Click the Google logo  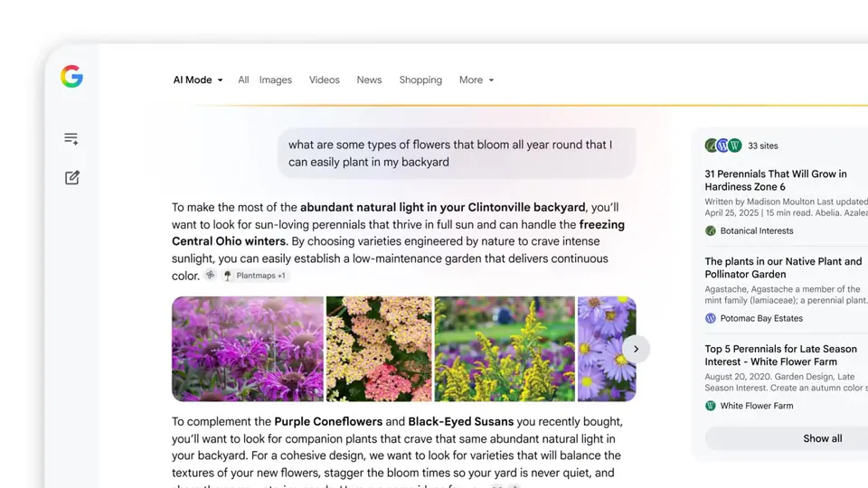pos(72,76)
